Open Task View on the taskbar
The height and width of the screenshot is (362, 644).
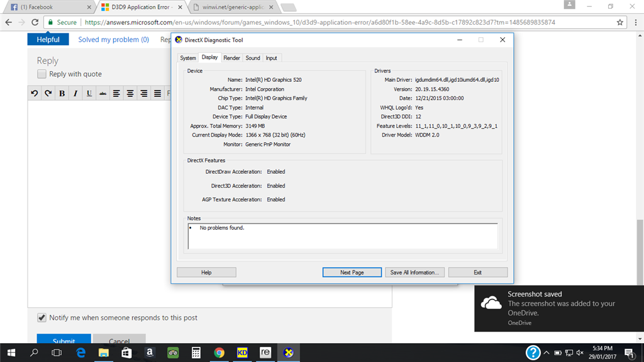(x=57, y=353)
